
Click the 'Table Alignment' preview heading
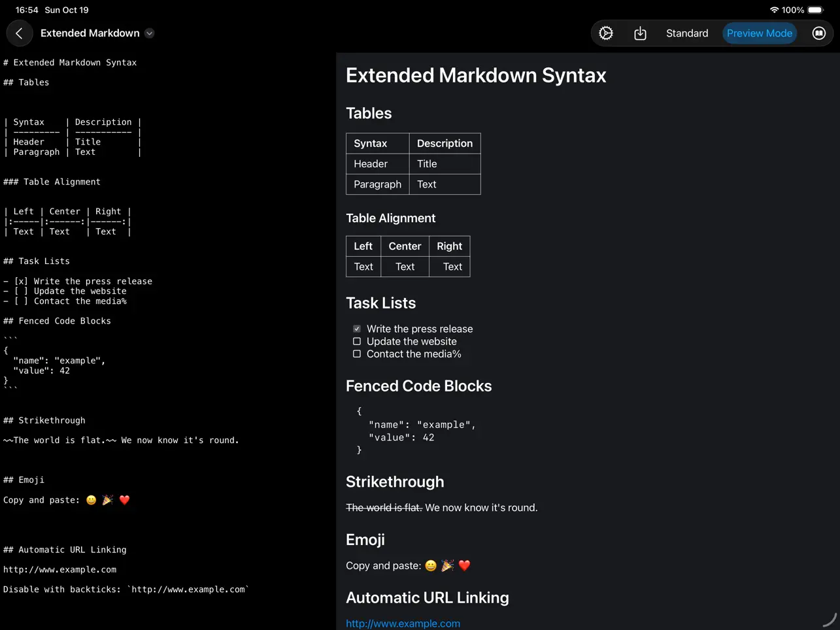(x=390, y=218)
